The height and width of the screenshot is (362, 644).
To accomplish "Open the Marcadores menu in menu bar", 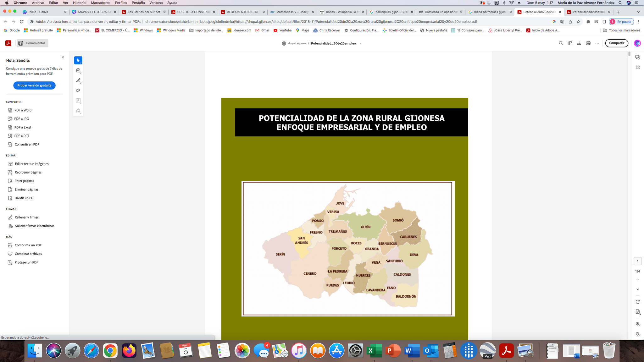I will [x=100, y=3].
